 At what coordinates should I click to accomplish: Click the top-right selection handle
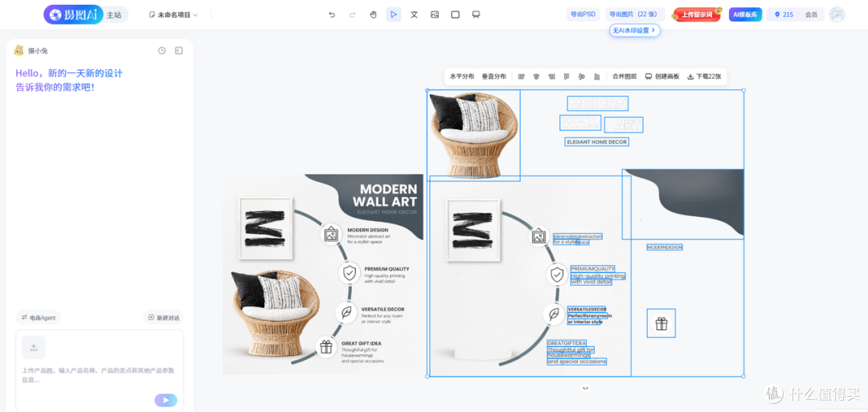(743, 90)
